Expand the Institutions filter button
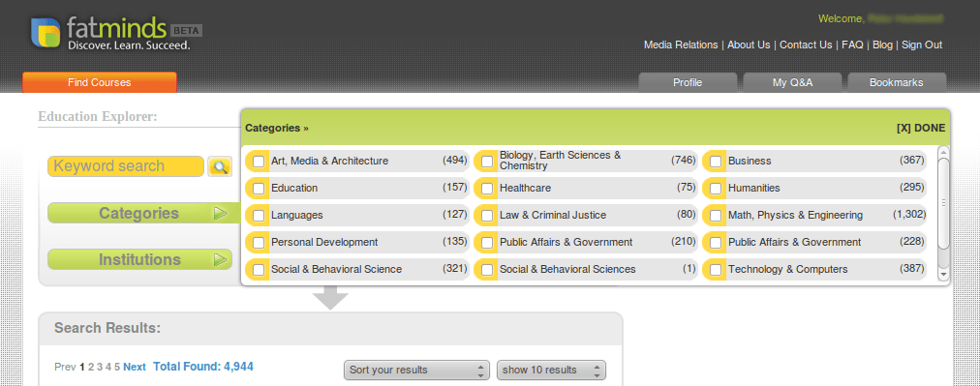 click(x=140, y=260)
